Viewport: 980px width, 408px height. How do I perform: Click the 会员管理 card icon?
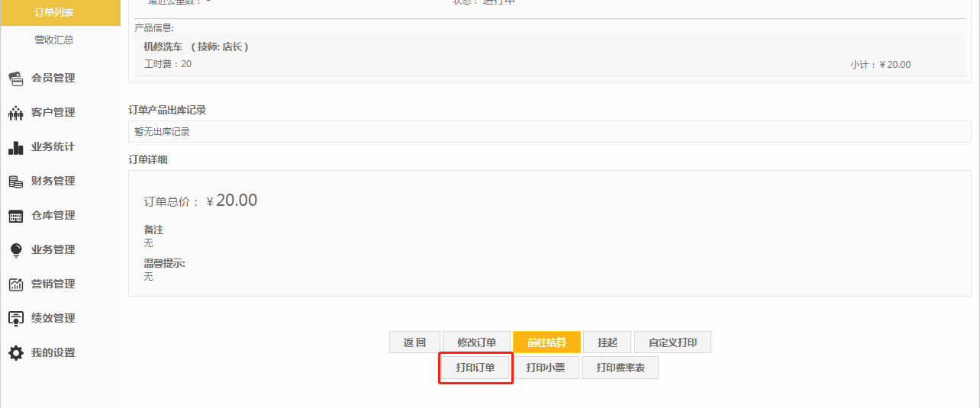[x=15, y=79]
